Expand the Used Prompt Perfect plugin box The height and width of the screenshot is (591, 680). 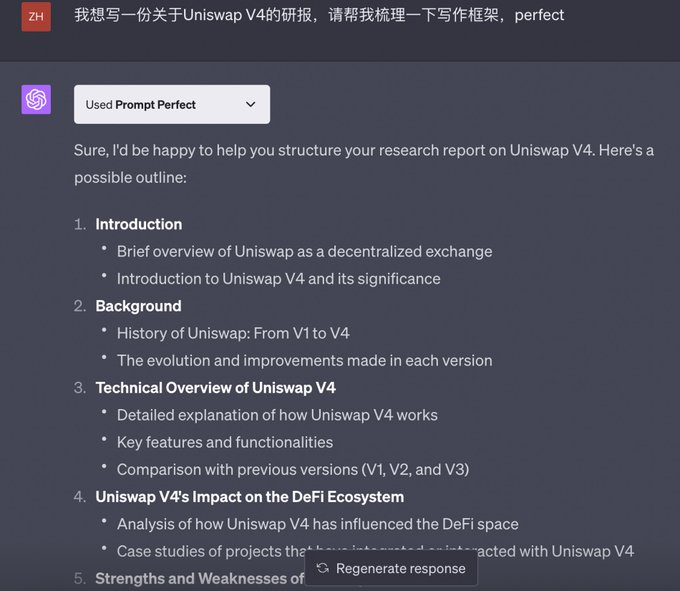tap(171, 104)
